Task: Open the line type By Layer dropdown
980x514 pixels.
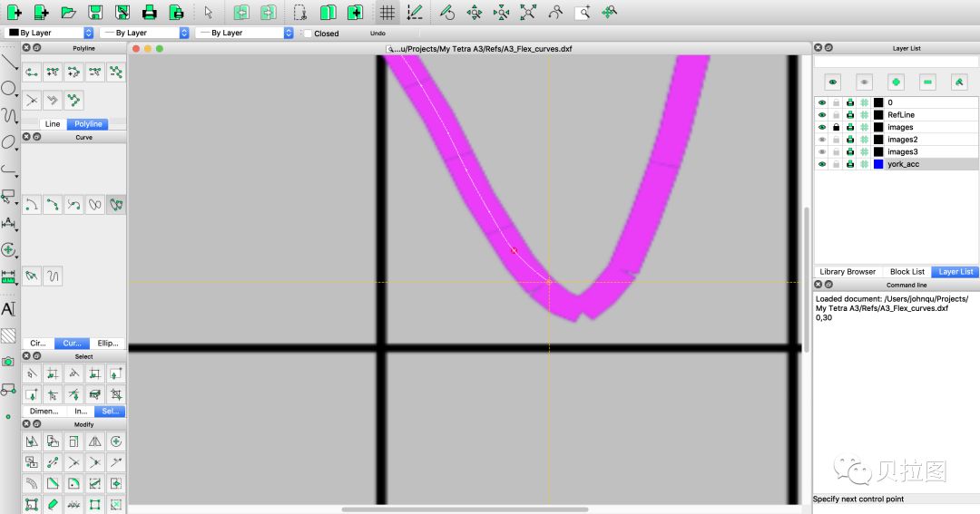Action: click(244, 33)
